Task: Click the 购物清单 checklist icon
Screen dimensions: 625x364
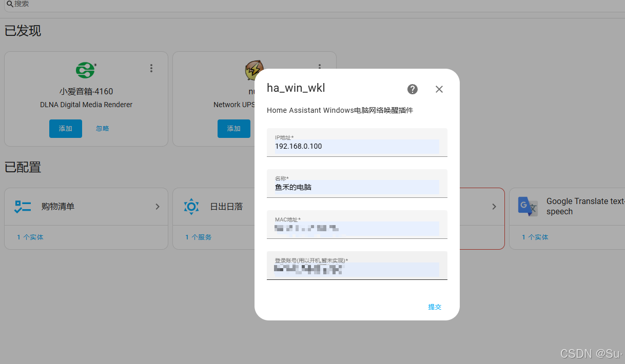Action: (x=23, y=207)
